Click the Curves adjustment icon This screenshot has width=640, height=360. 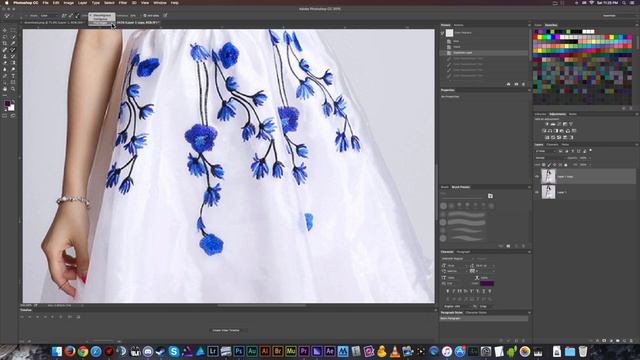click(559, 124)
